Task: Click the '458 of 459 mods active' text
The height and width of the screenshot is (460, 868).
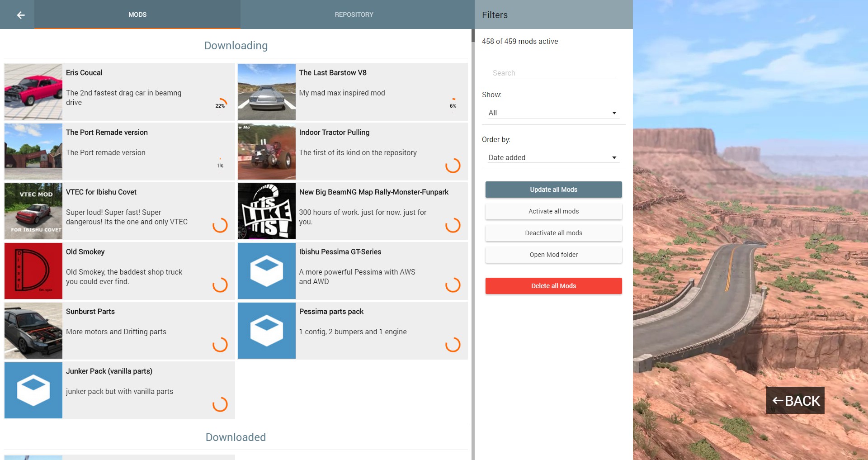Action: [x=520, y=42]
